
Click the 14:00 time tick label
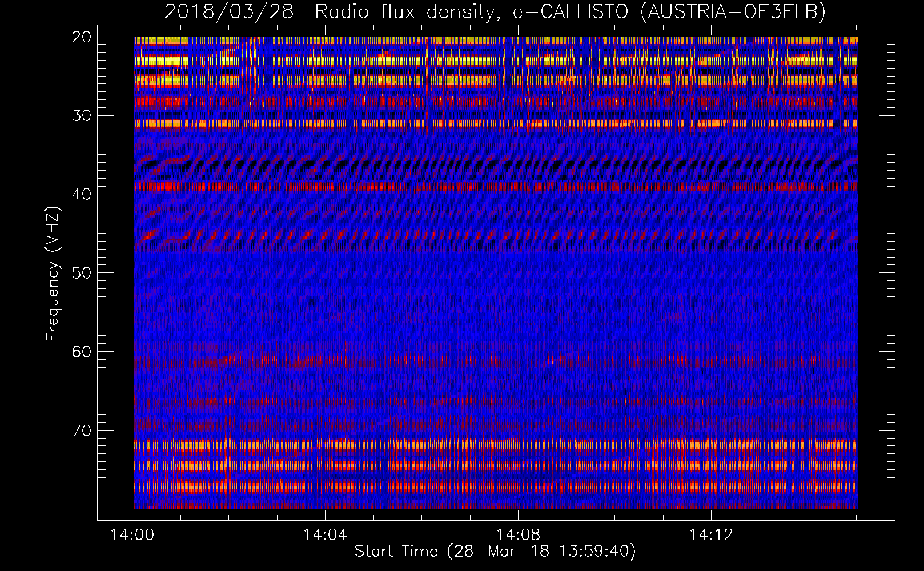132,535
